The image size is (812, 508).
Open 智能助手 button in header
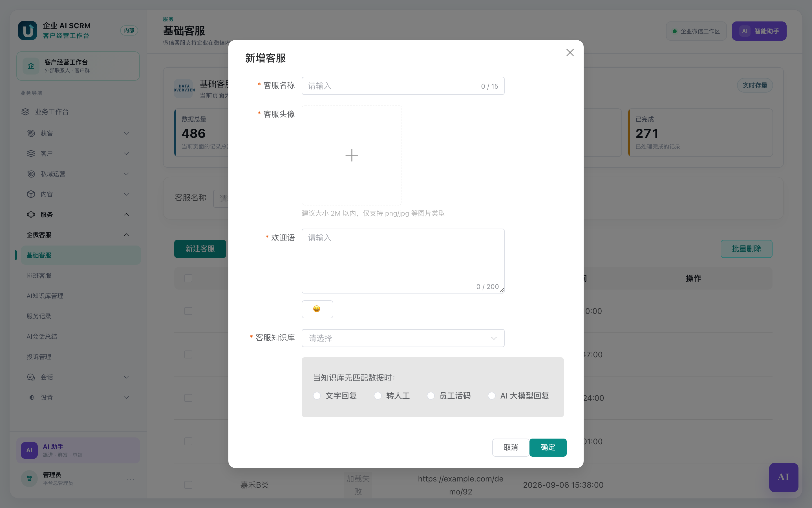(759, 31)
